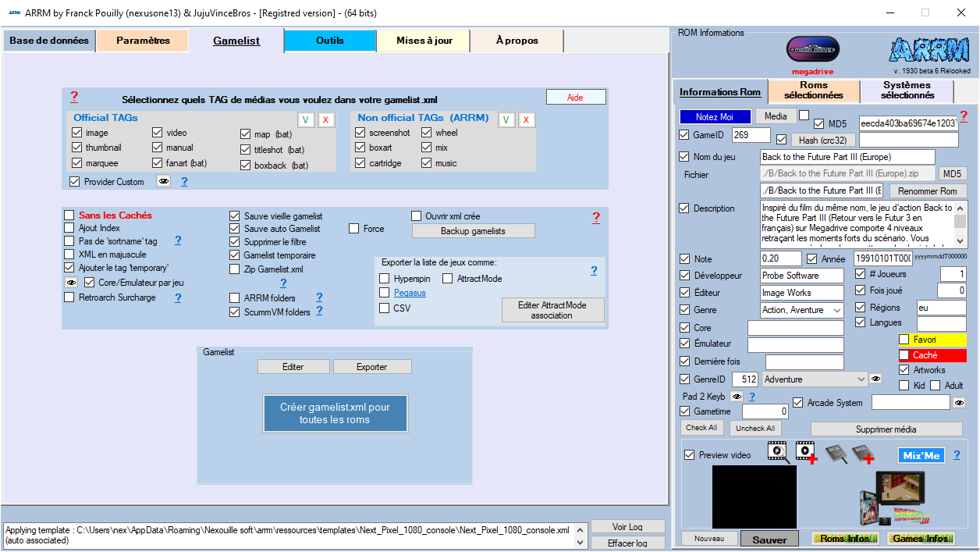Enable the Sans les Cachés checkbox

(x=69, y=215)
